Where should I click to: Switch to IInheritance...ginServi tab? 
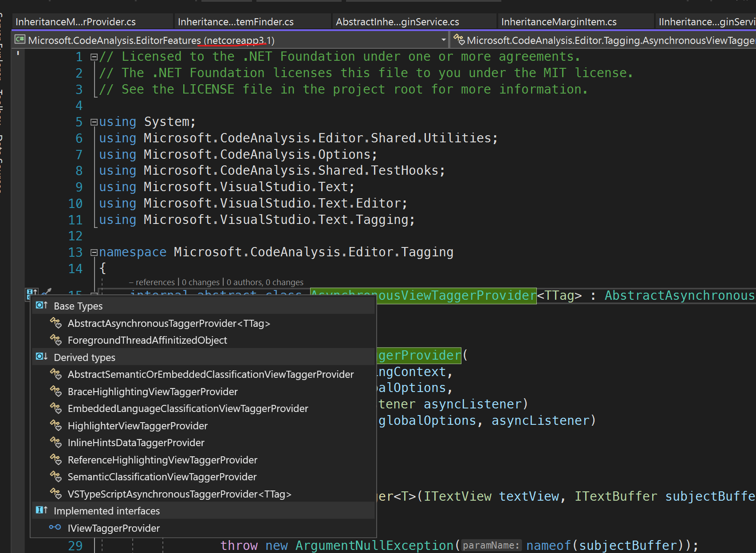tap(706, 22)
